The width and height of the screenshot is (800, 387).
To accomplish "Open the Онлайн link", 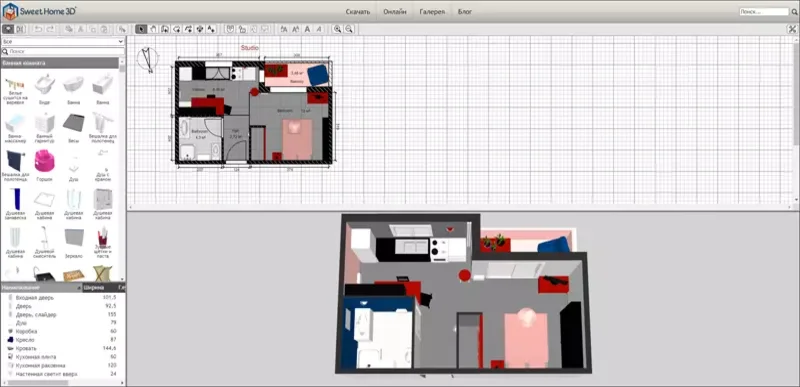I will (x=395, y=12).
